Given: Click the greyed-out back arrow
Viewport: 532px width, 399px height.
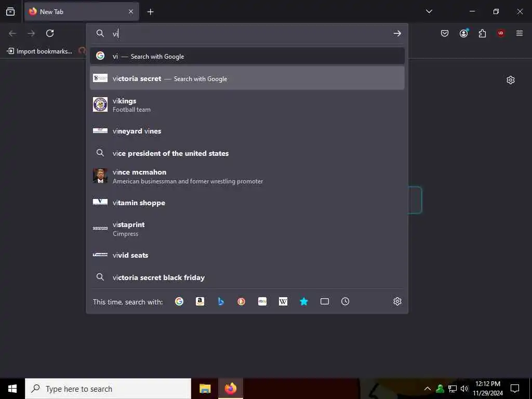Looking at the screenshot, I should (12, 33).
